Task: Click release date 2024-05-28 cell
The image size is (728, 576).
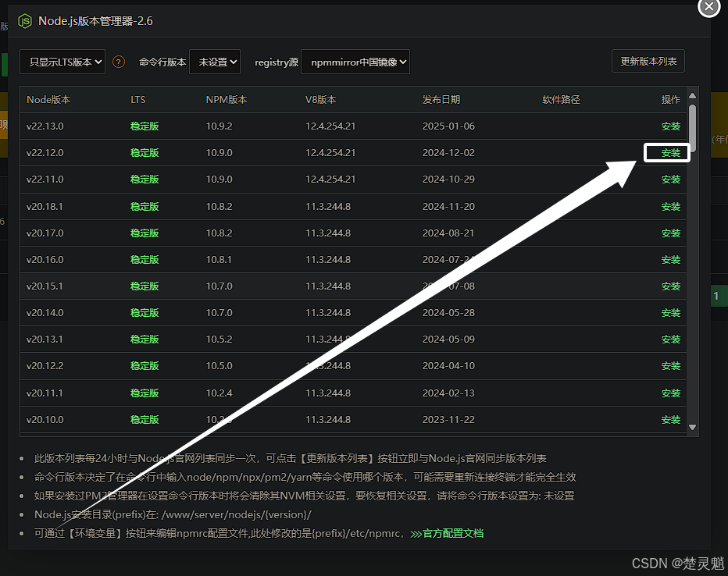Action: pos(448,312)
